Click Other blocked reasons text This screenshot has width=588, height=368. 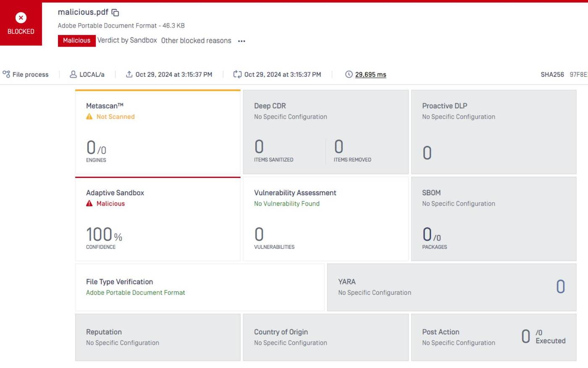(196, 41)
